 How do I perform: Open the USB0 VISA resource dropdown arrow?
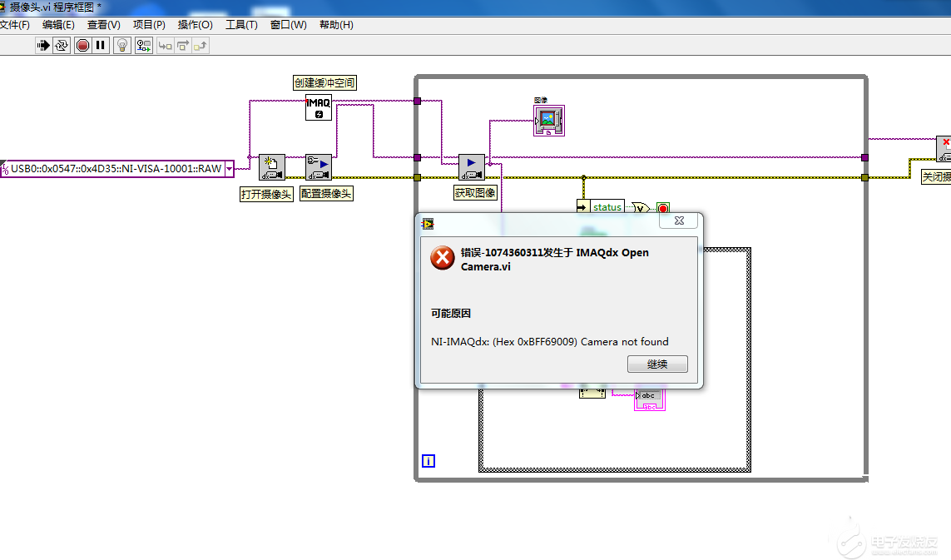[x=229, y=168]
